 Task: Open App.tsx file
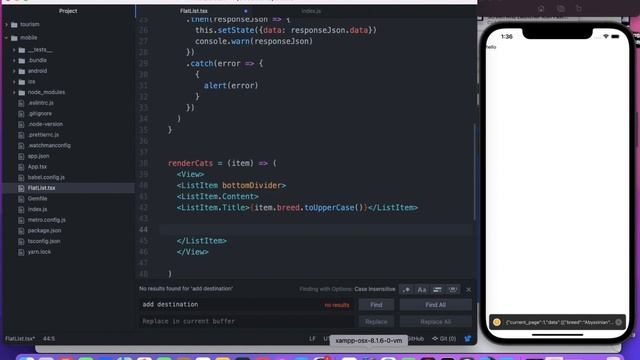click(x=37, y=167)
